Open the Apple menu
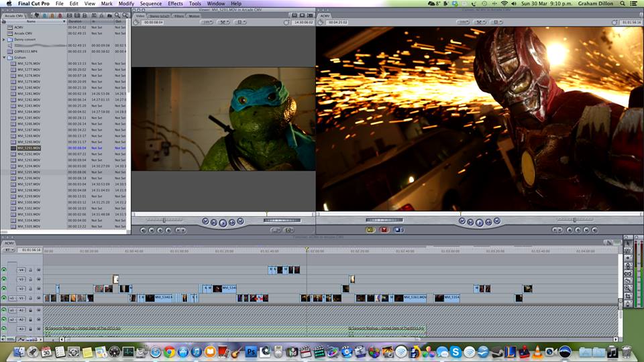 tap(9, 3)
